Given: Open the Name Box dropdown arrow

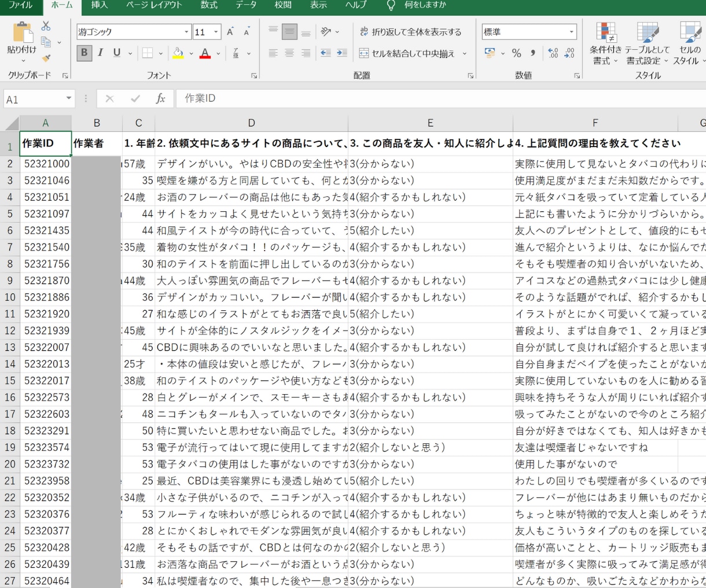Looking at the screenshot, I should coord(69,98).
